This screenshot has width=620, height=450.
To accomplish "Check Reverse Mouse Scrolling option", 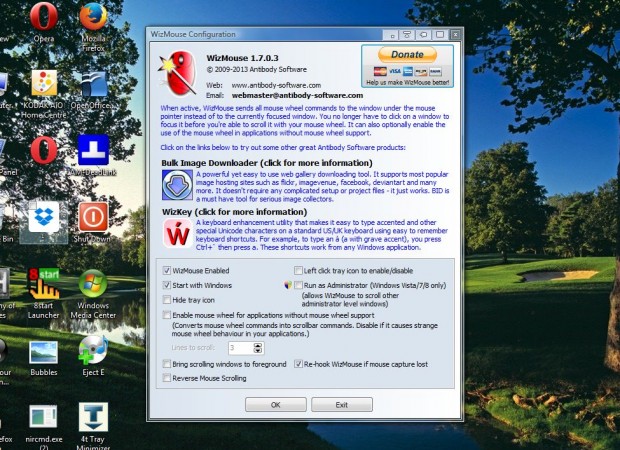I will [167, 378].
